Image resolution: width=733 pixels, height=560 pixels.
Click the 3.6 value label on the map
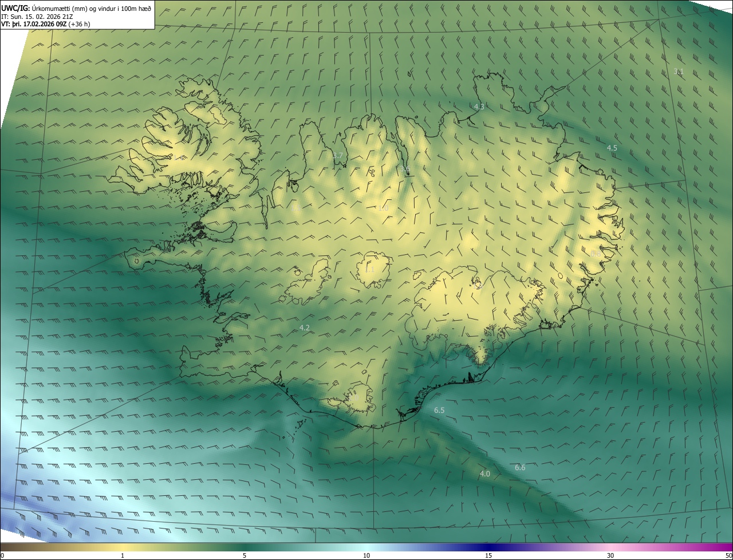tap(405, 169)
